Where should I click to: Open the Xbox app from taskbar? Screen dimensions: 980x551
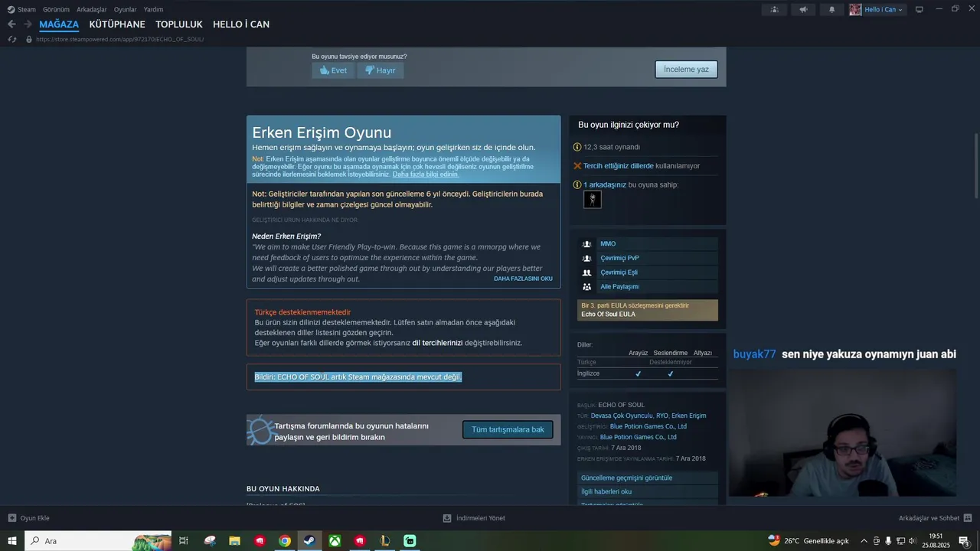(335, 541)
